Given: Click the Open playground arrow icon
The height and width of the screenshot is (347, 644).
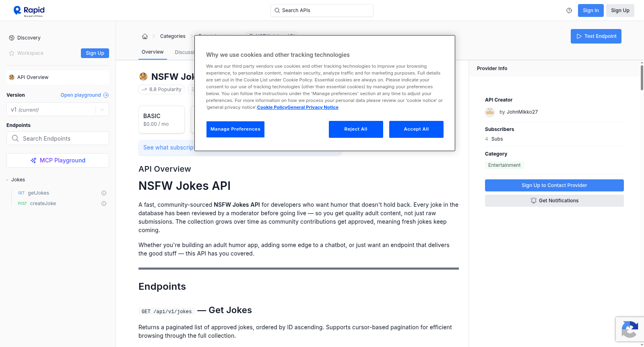Looking at the screenshot, I should click(106, 95).
